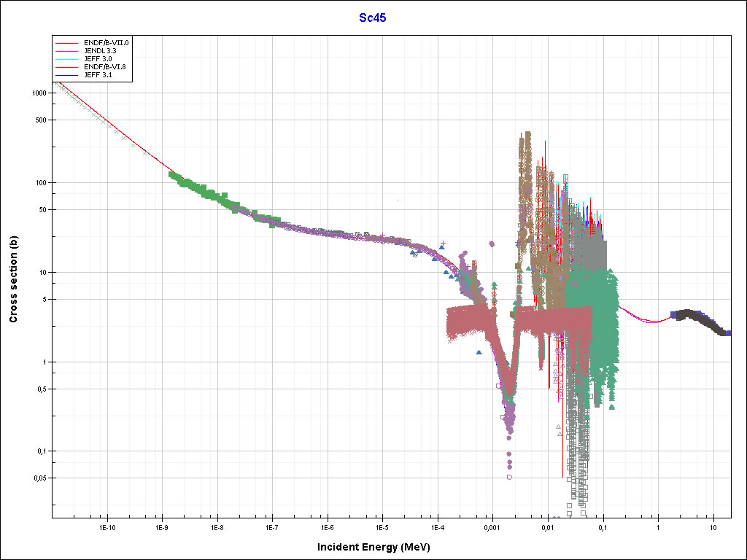Click the Incident Energy (MeV) axis label
The height and width of the screenshot is (560, 747).
379,547
